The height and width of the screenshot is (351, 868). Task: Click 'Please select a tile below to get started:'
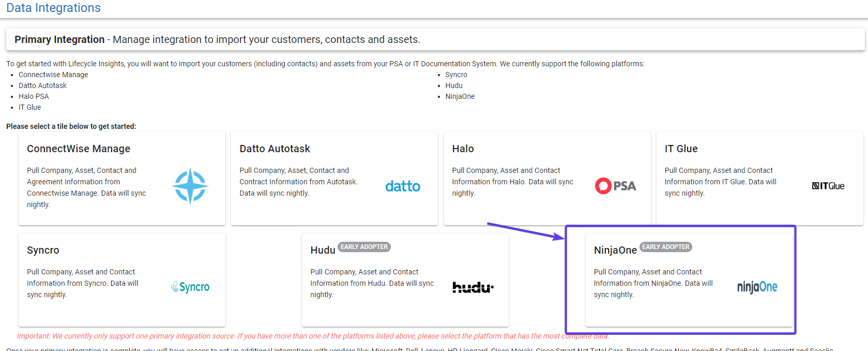coord(71,126)
